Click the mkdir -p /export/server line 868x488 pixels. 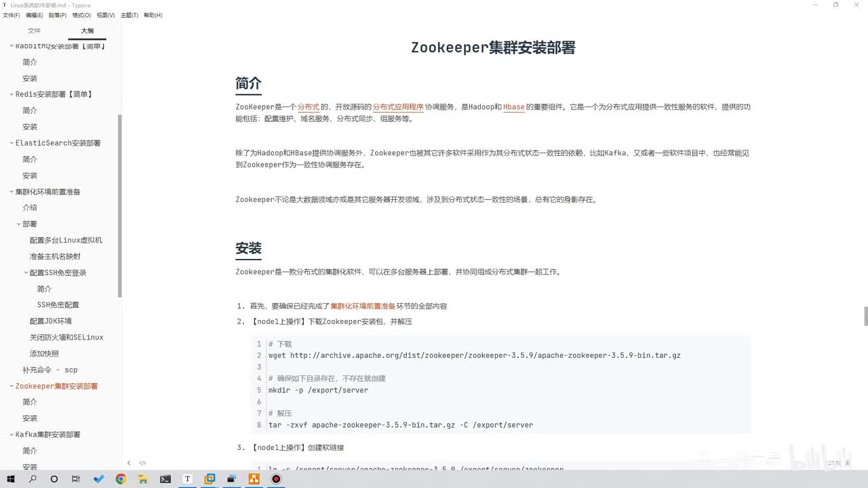(319, 390)
